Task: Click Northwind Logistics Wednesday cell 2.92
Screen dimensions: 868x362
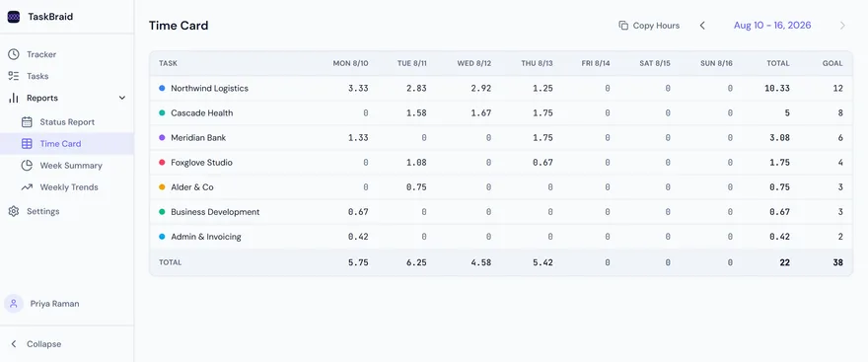Action: [x=481, y=88]
